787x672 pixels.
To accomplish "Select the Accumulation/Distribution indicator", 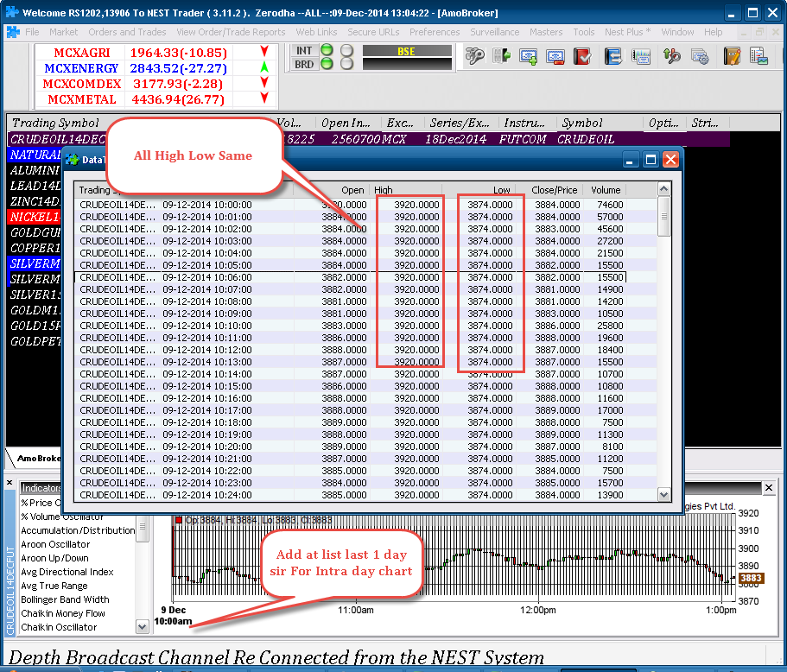I will point(78,530).
